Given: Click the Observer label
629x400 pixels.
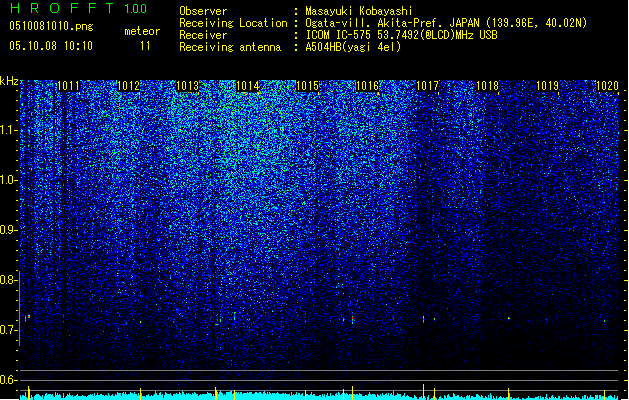Looking at the screenshot, I should click(203, 11).
